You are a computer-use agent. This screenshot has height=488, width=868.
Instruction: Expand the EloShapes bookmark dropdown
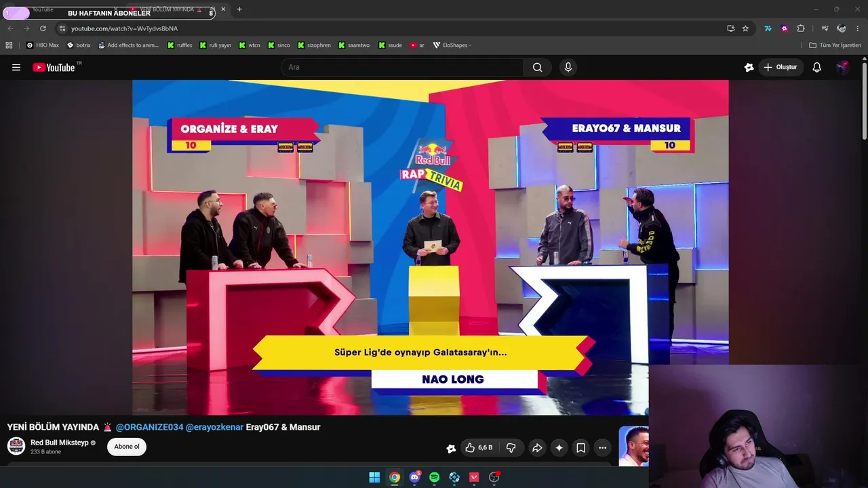click(x=452, y=45)
